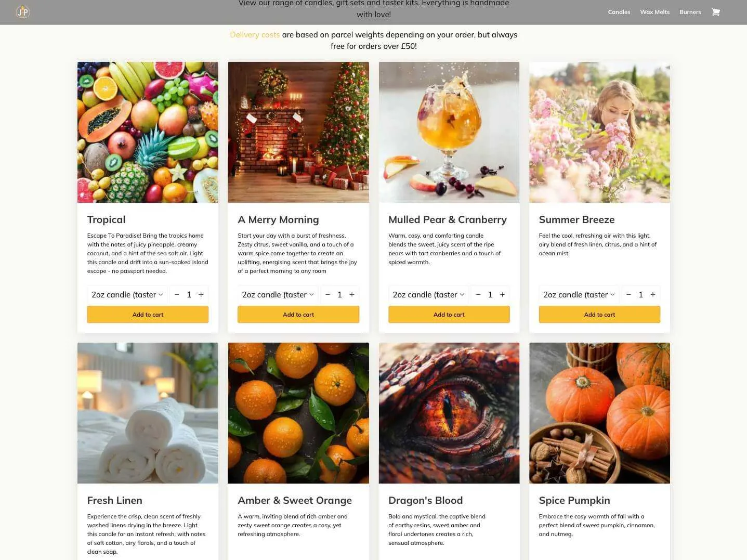The image size is (747, 560).
Task: Open the shopping cart icon
Action: (715, 12)
